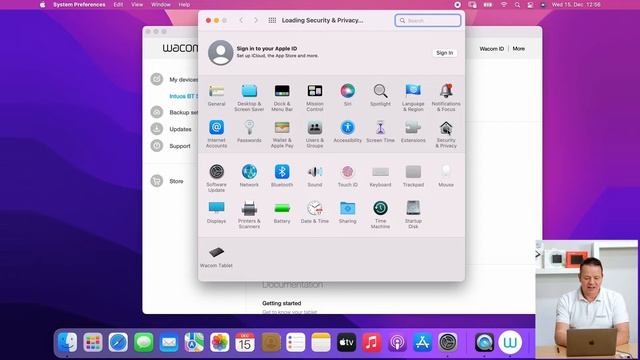Open Language & Region pane
Image resolution: width=640 pixels, height=360 pixels.
413,98
